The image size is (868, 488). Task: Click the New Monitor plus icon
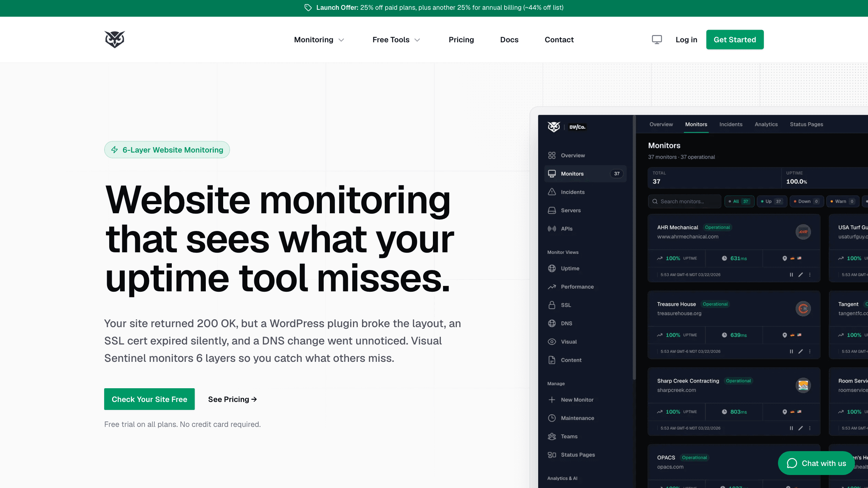[x=552, y=399]
